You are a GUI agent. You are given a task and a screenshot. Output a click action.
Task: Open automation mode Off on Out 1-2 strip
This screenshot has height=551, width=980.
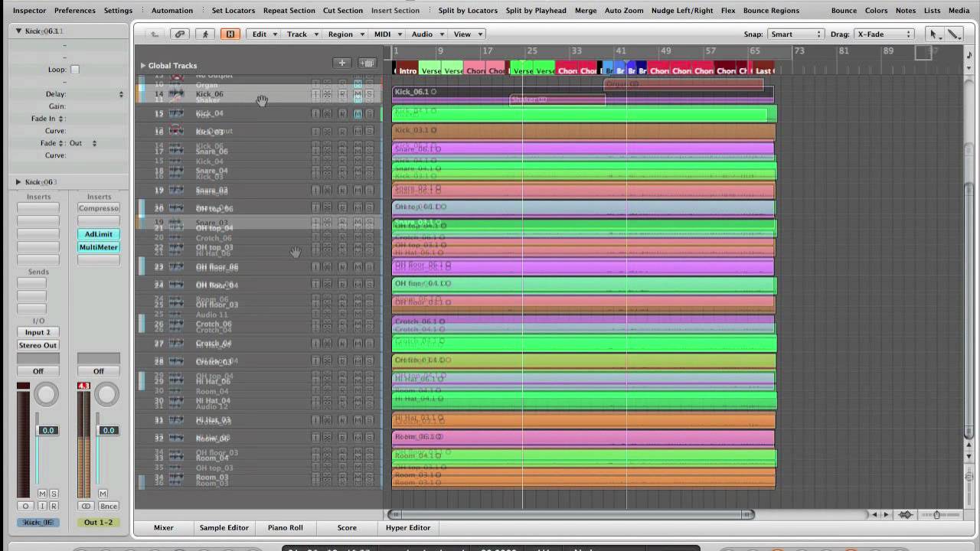tap(99, 371)
